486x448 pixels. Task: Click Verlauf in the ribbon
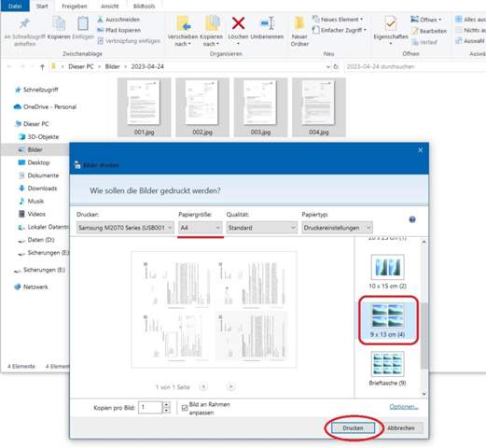[x=424, y=42]
